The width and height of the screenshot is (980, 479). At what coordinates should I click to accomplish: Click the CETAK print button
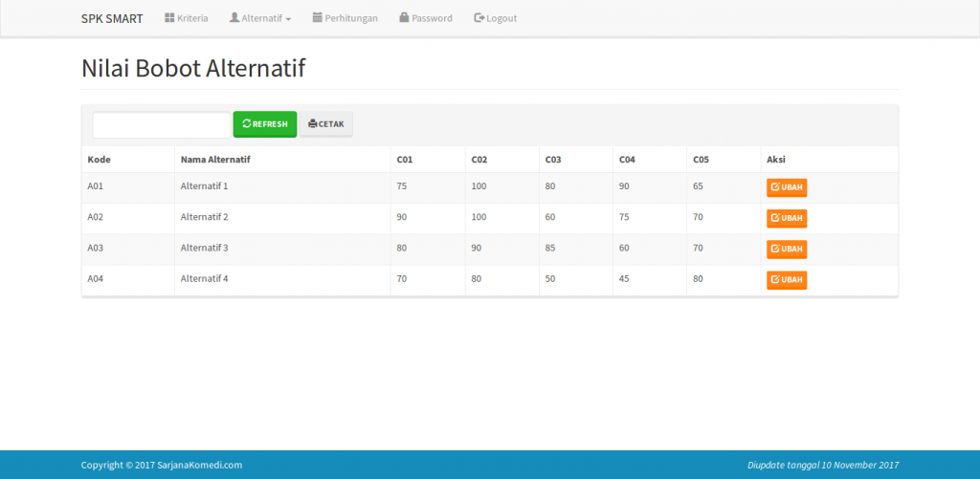click(x=326, y=124)
